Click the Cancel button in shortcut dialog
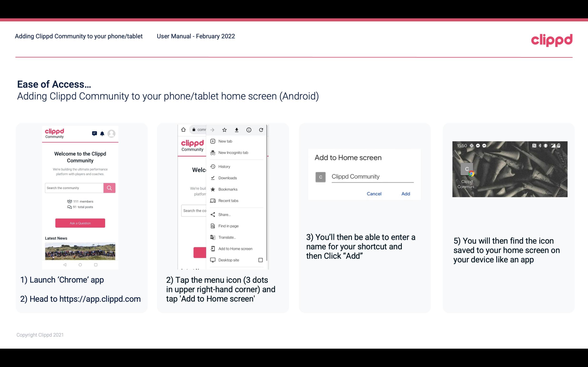The image size is (588, 367). pos(374,194)
